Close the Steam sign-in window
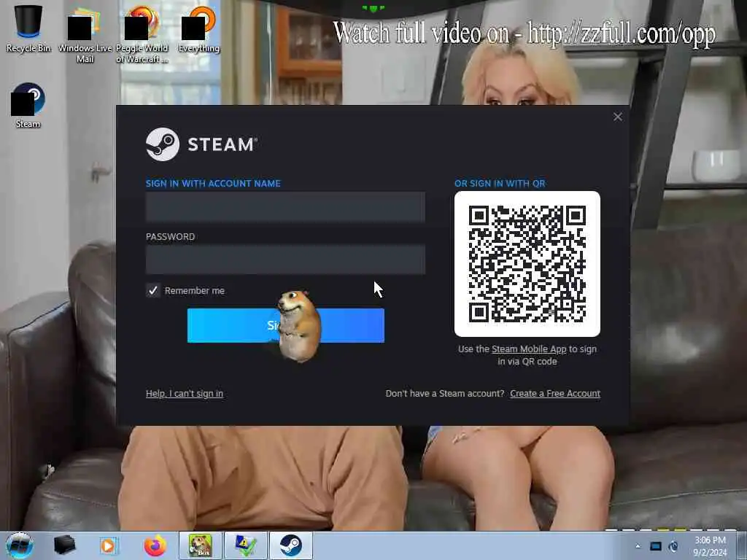This screenshot has width=747, height=560. pos(617,117)
